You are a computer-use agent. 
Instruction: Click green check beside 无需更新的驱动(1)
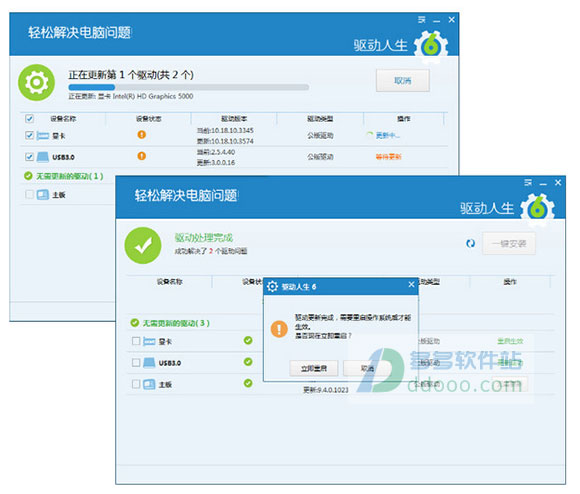coord(28,176)
